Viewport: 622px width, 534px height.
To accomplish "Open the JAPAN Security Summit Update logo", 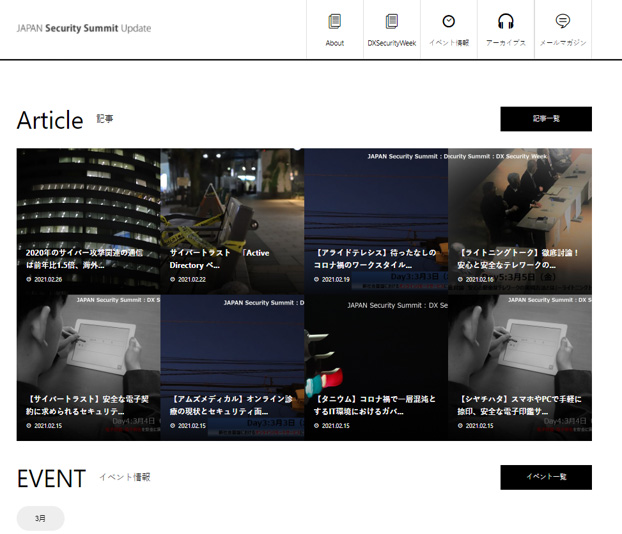I will point(84,28).
